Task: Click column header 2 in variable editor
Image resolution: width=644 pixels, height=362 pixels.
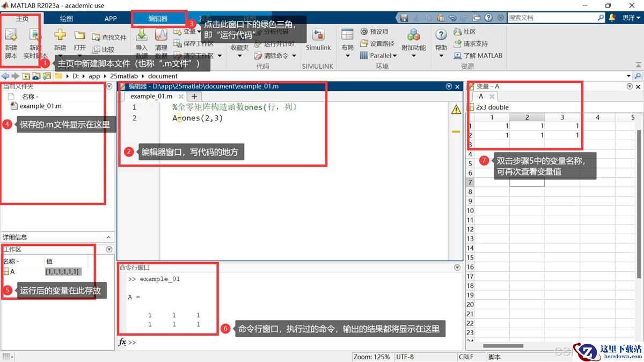Action: [526, 117]
